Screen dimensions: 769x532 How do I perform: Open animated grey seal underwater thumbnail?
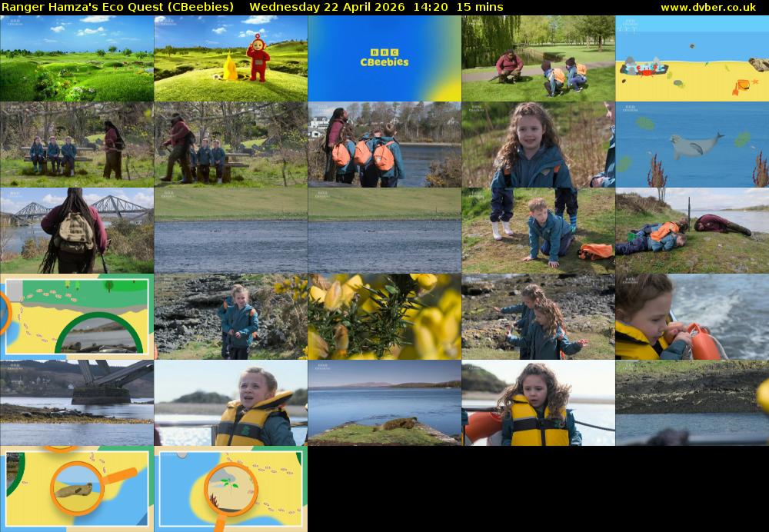click(692, 145)
